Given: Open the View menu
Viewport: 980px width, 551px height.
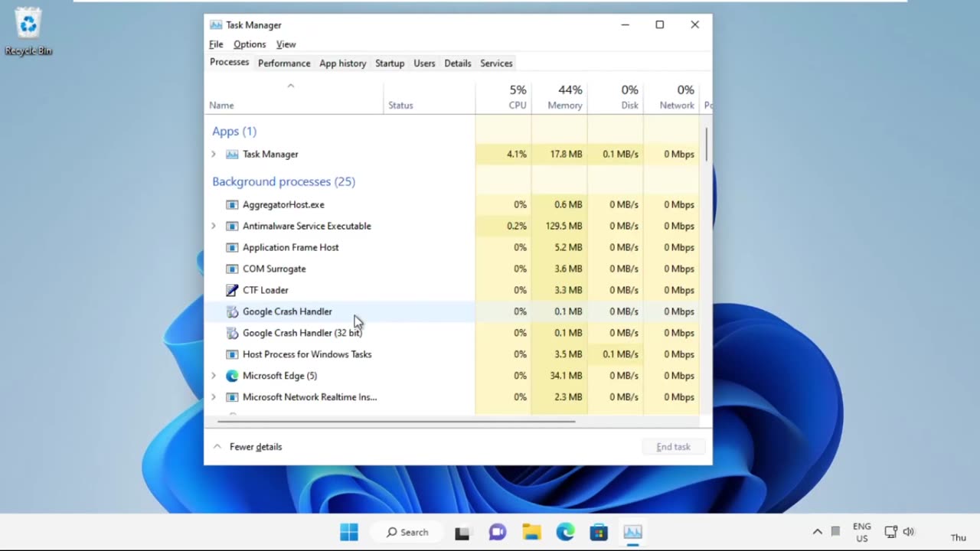Looking at the screenshot, I should click(x=286, y=44).
